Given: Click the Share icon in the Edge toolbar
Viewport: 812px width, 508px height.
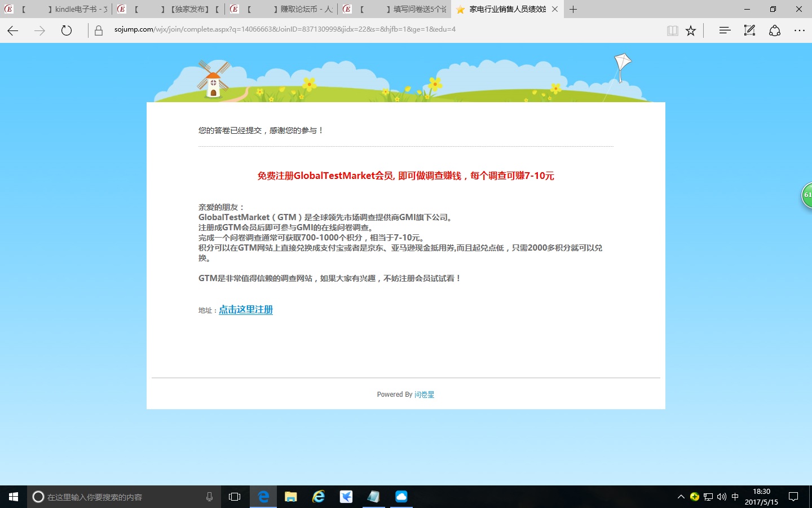Looking at the screenshot, I should 775,30.
